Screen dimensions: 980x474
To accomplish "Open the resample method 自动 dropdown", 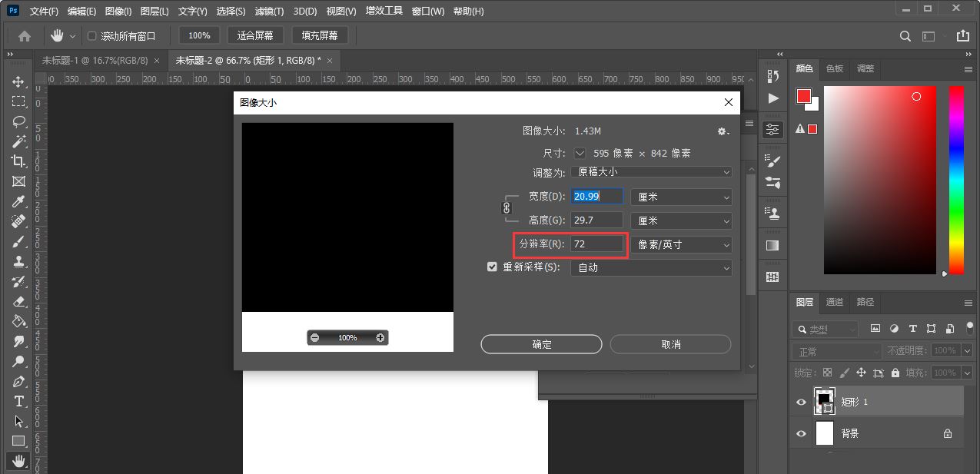I will click(651, 267).
